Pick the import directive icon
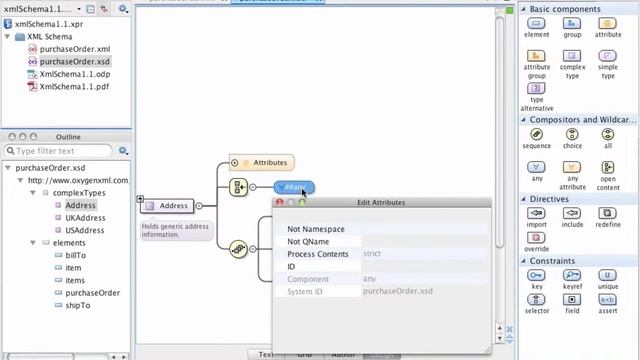This screenshot has height=360, width=640. pos(536,213)
